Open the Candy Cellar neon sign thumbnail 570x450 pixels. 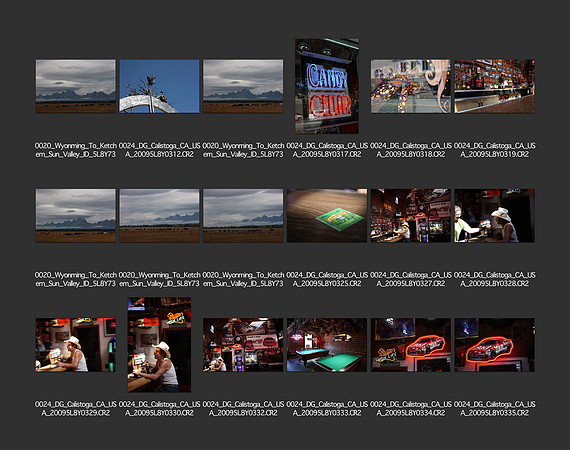coord(327,86)
